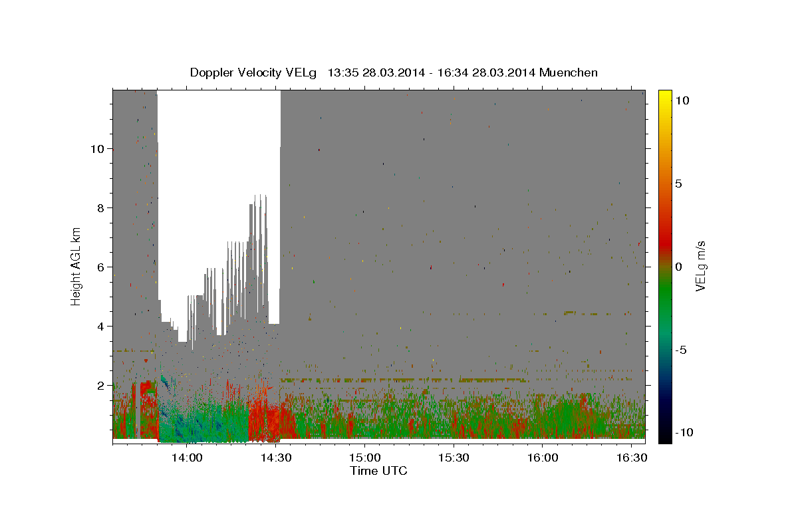Click the colorbar label 'VELg m/s'
Screen dimensions: 798x532
point(700,266)
